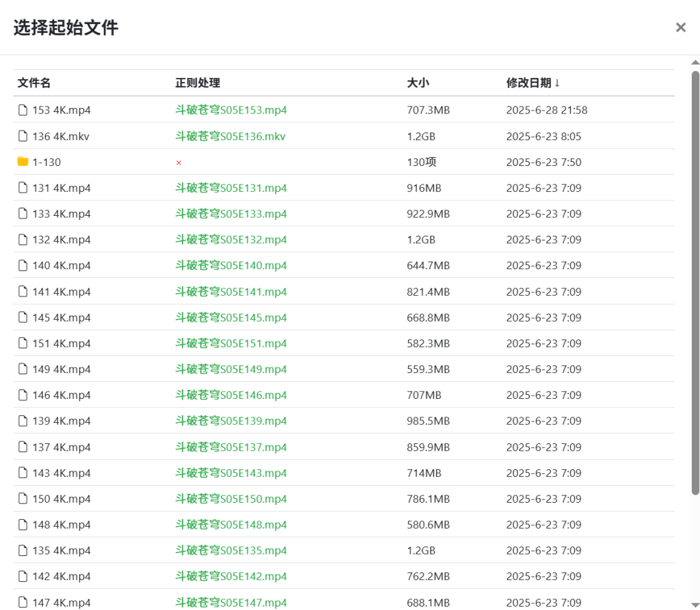Click renamed text 斗破苍穹S05E136.mkv
The width and height of the screenshot is (700, 610).
pos(230,137)
